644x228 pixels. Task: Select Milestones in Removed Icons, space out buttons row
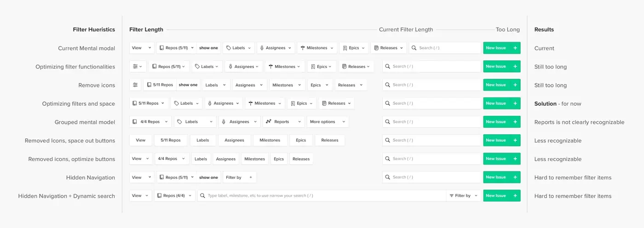click(270, 140)
